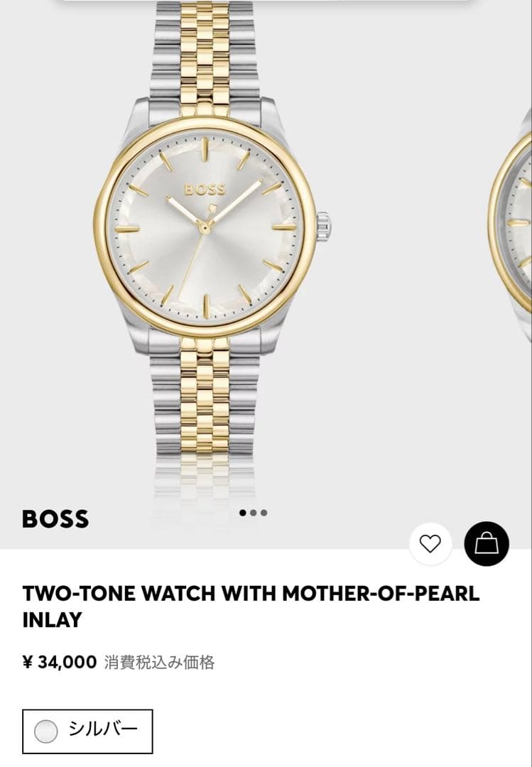
Task: Tap the 消費税込み価格 tax note
Action: [x=159, y=663]
